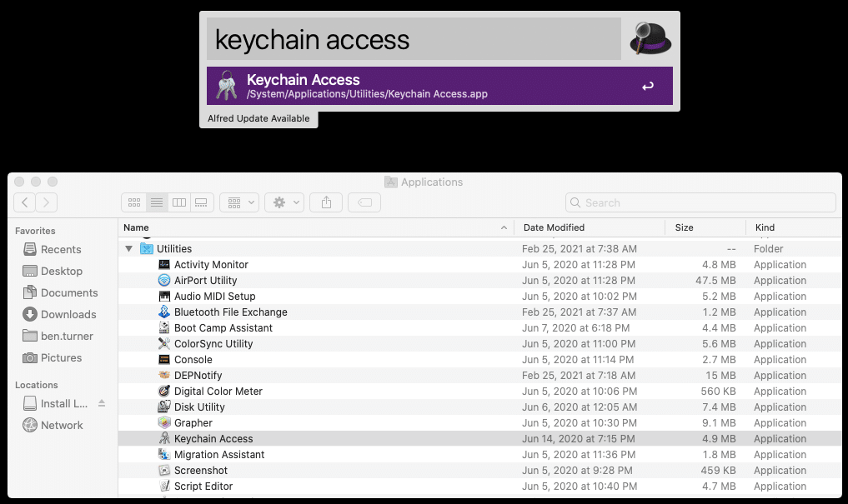Image resolution: width=848 pixels, height=504 pixels.
Task: Switch Finder to list view
Action: click(157, 202)
